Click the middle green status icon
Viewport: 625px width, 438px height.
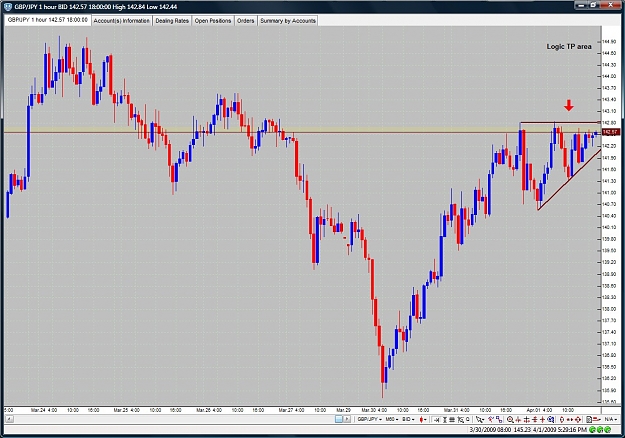point(600,430)
